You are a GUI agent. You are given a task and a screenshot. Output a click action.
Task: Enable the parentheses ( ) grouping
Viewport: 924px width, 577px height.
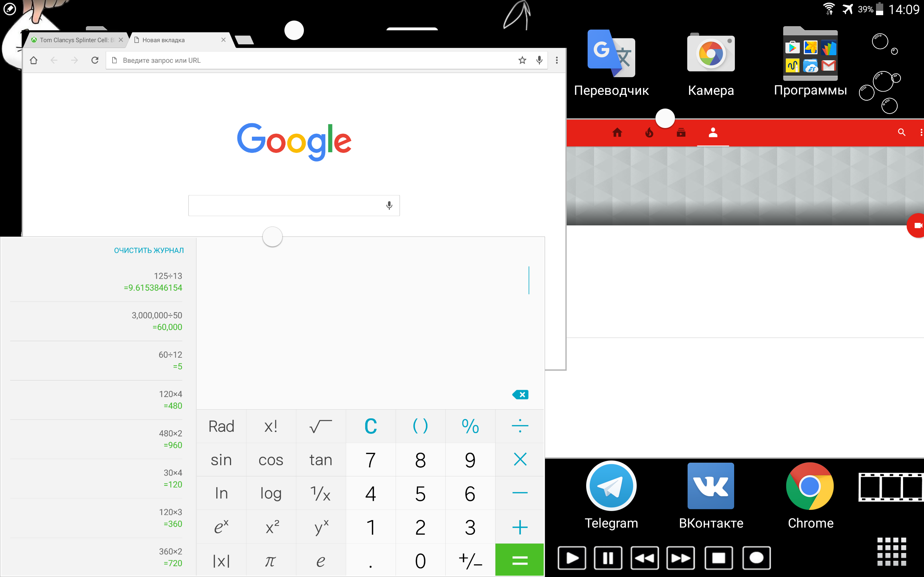419,426
